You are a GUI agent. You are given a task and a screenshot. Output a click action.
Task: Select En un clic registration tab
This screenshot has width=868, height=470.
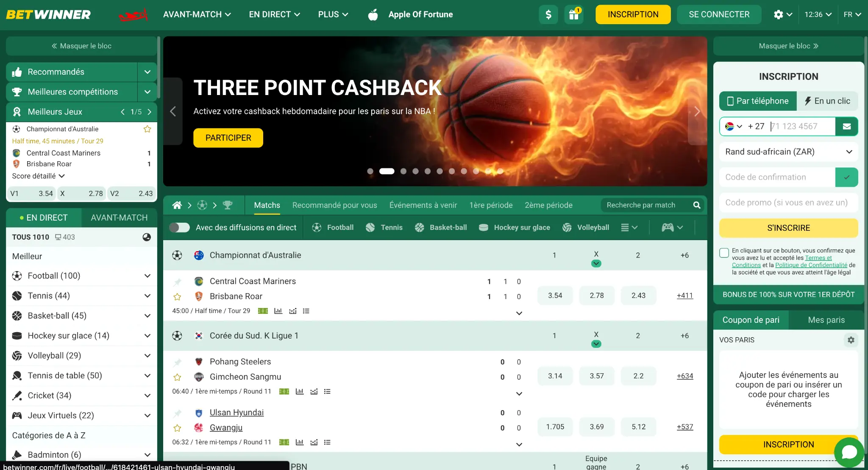(x=827, y=101)
